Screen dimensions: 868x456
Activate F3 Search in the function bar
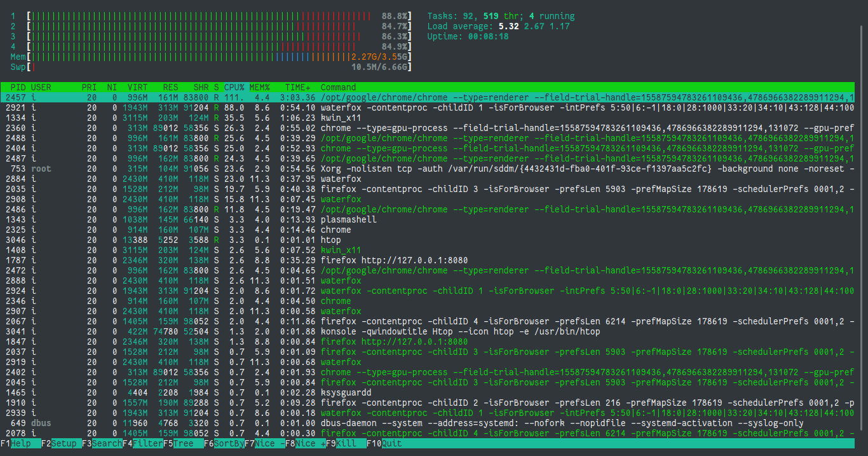pyautogui.click(x=102, y=443)
